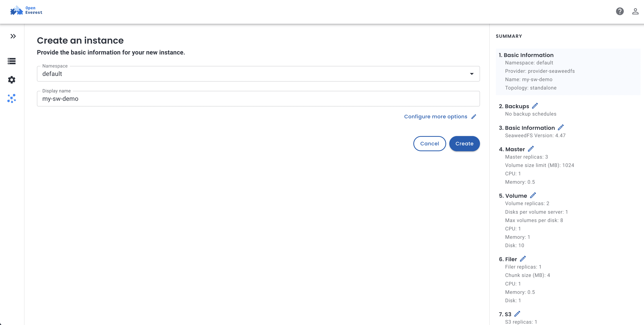Edit the Filer section pencil icon
This screenshot has width=644, height=325.
(523, 259)
